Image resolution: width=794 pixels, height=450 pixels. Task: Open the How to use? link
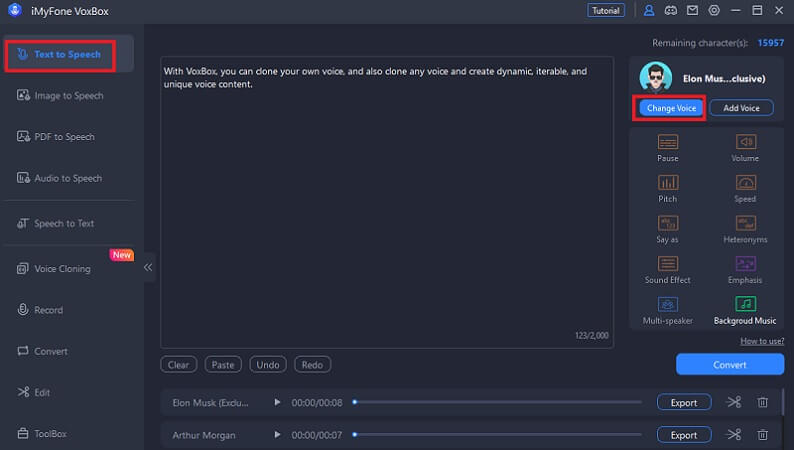[x=762, y=341]
